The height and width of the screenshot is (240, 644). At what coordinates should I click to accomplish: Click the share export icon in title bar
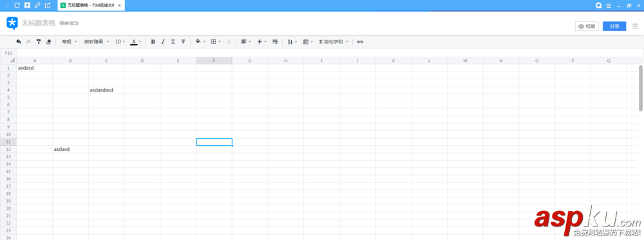coord(48,5)
